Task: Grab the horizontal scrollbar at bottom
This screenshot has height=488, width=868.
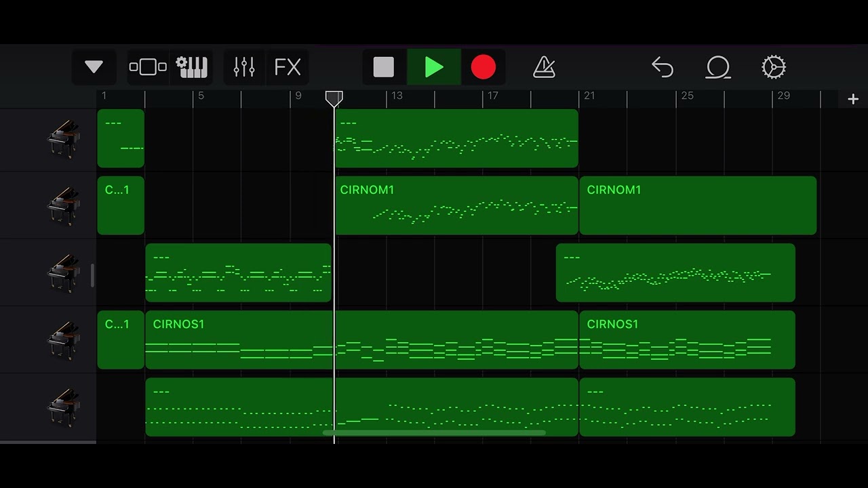Action: [434, 432]
